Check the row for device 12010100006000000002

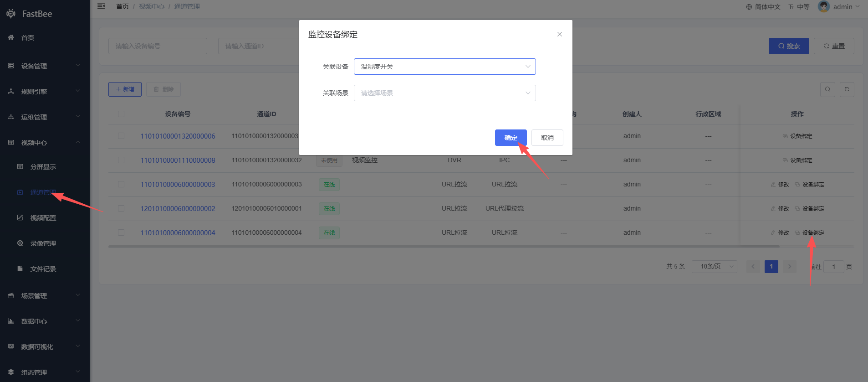pyautogui.click(x=121, y=208)
